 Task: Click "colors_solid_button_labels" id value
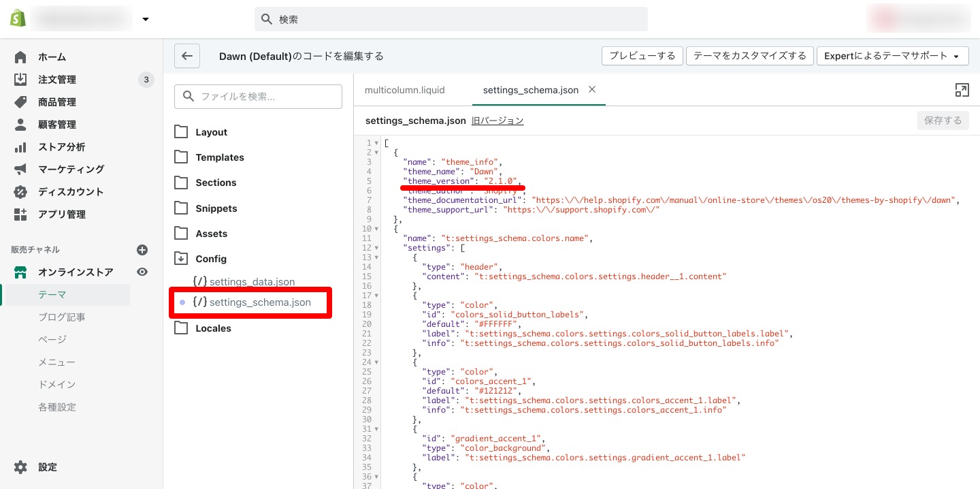point(517,315)
